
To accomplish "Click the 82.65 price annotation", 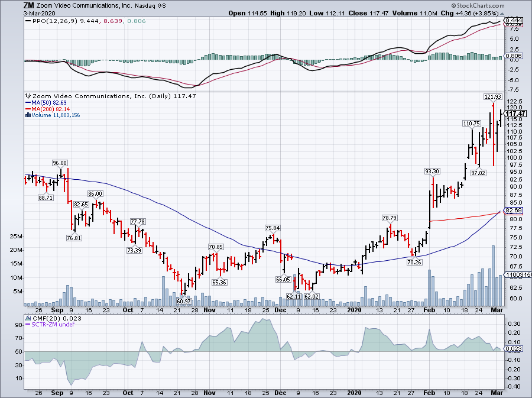I will click(x=81, y=205).
